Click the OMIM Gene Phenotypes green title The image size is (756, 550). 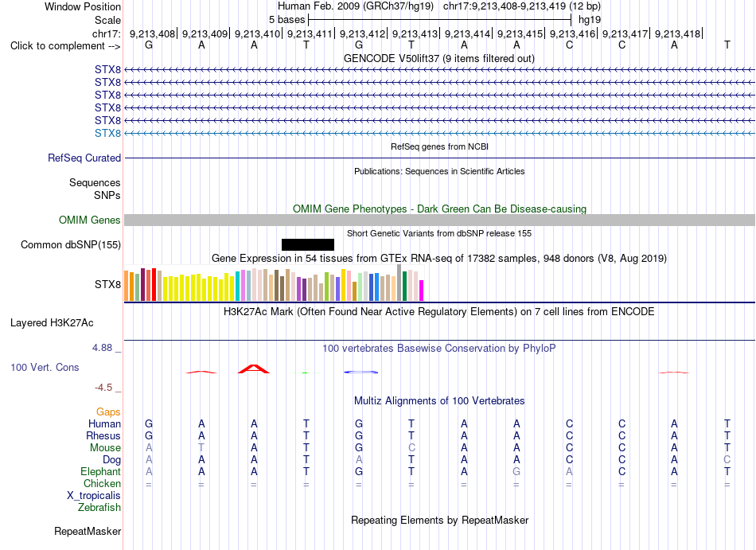439,209
